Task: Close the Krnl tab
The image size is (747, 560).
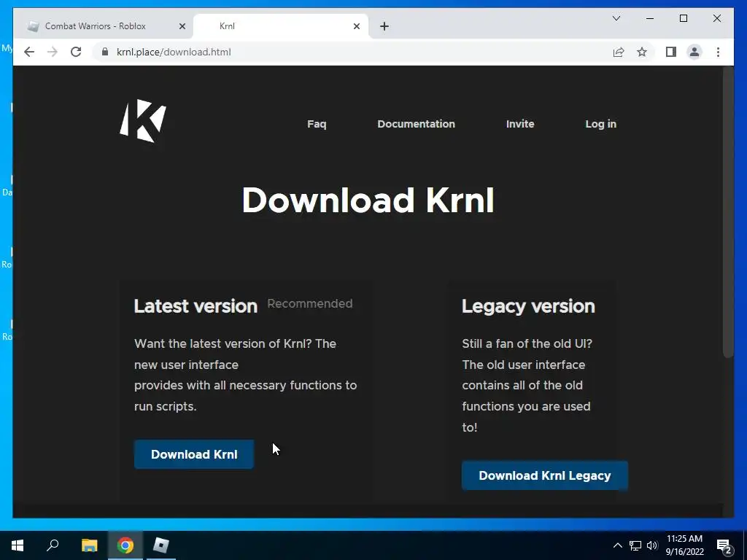Action: [356, 26]
